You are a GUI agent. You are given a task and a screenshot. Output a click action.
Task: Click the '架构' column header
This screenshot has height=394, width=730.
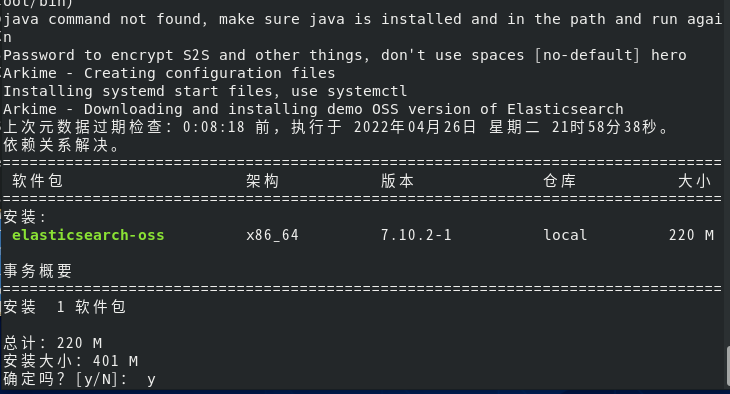(x=263, y=181)
